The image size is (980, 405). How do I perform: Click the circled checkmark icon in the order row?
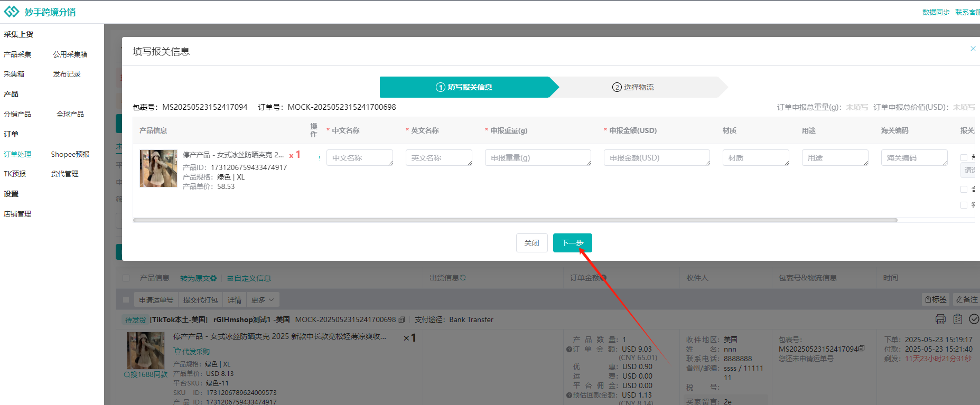pos(974,319)
